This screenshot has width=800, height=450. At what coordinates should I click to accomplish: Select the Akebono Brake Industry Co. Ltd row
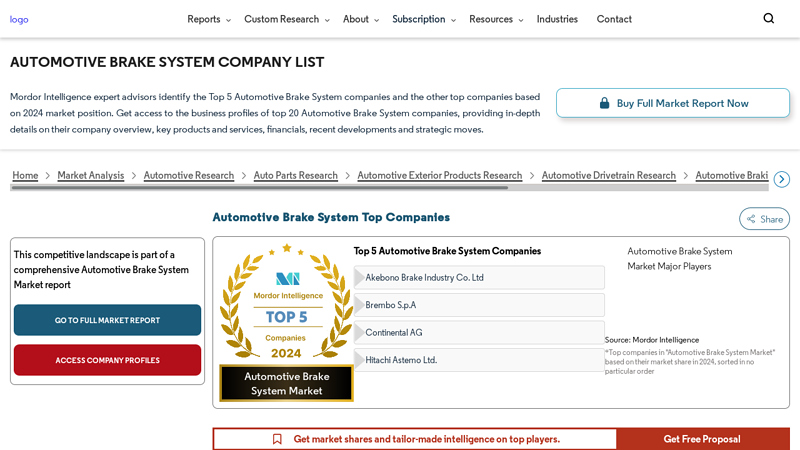pyautogui.click(x=479, y=278)
